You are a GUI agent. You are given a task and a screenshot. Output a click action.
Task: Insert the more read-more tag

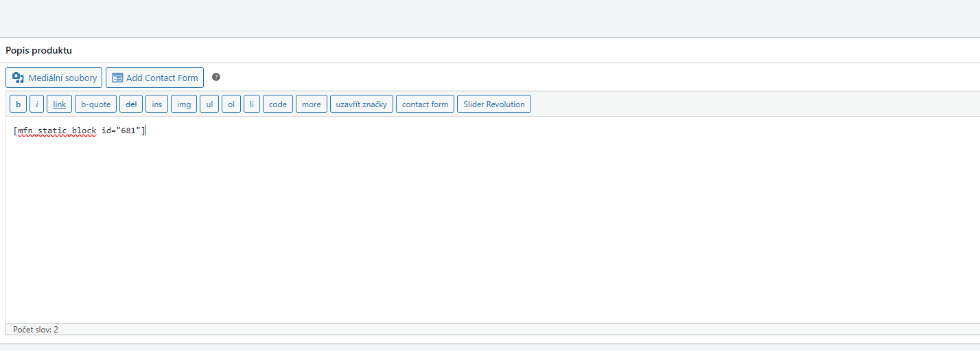tap(311, 104)
